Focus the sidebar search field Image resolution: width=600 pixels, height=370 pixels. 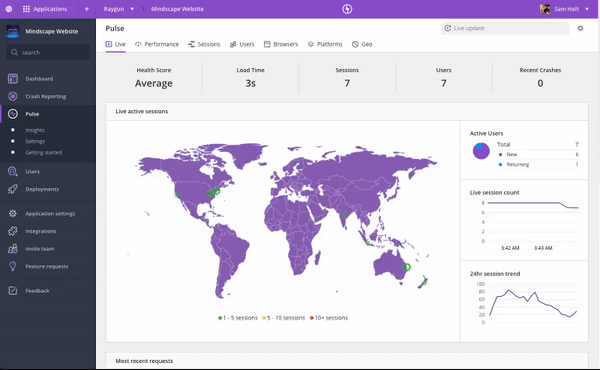(x=48, y=52)
